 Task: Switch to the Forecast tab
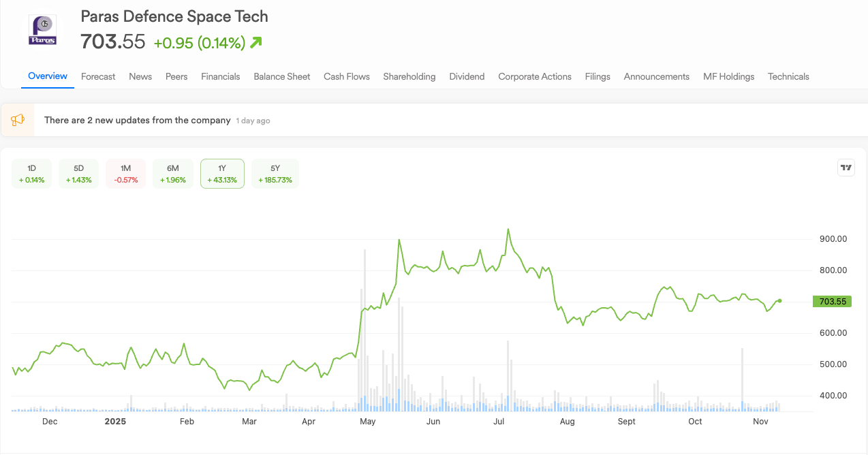tap(98, 76)
